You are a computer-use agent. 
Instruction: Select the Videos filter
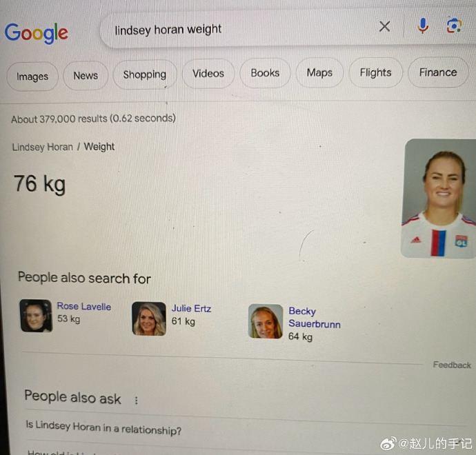(x=208, y=73)
